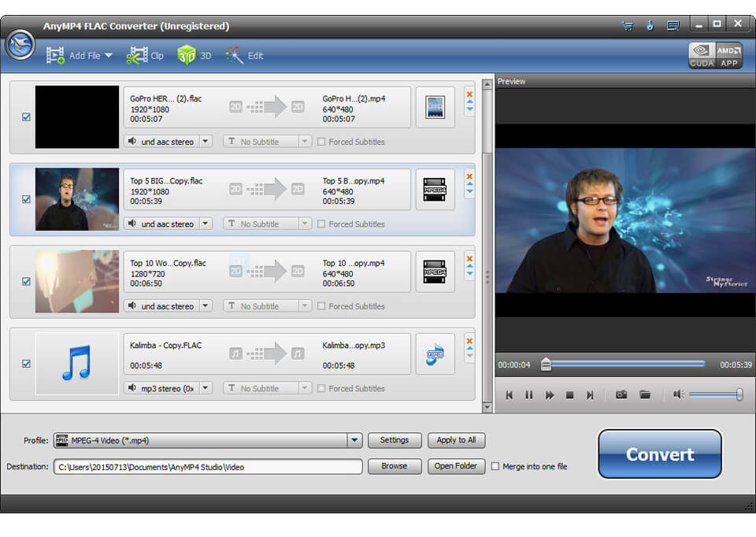
Task: Enable Forced Subtitles for GoPro file
Action: (321, 142)
